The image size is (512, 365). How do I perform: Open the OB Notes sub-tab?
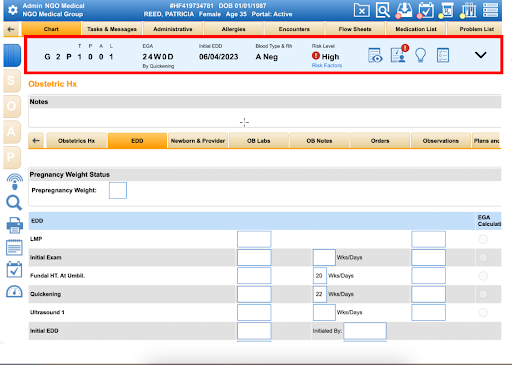click(319, 141)
